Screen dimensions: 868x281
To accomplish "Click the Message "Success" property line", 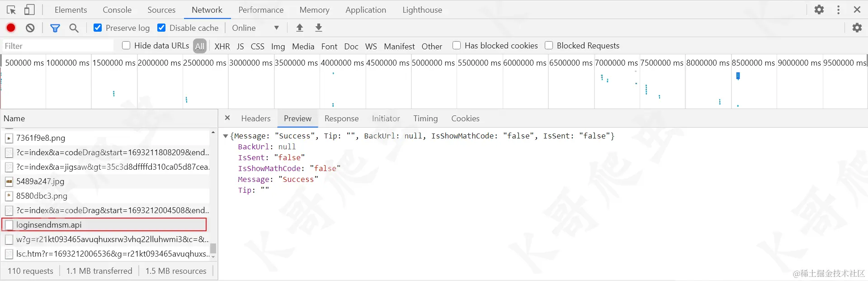I will click(x=278, y=179).
